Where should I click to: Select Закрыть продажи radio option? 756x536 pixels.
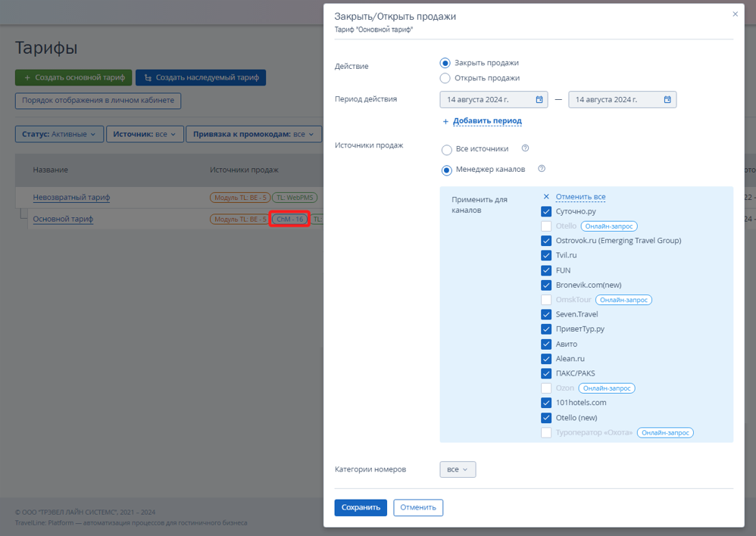[x=445, y=63]
